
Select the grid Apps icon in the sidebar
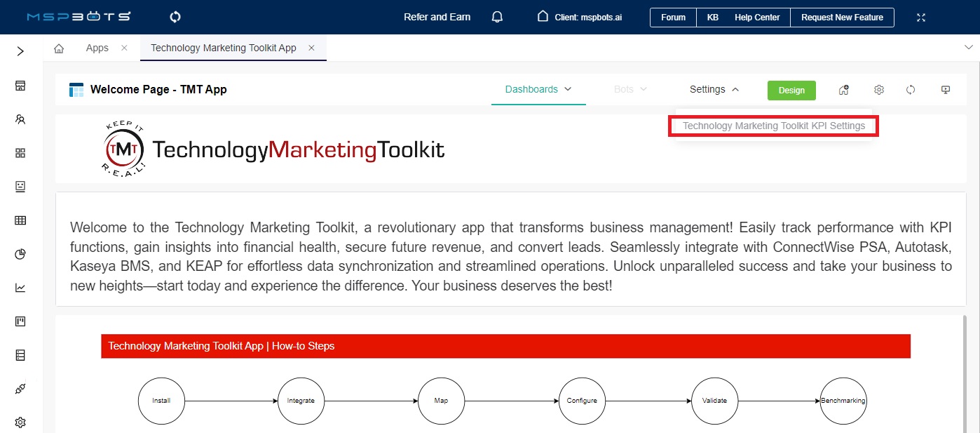tap(20, 152)
